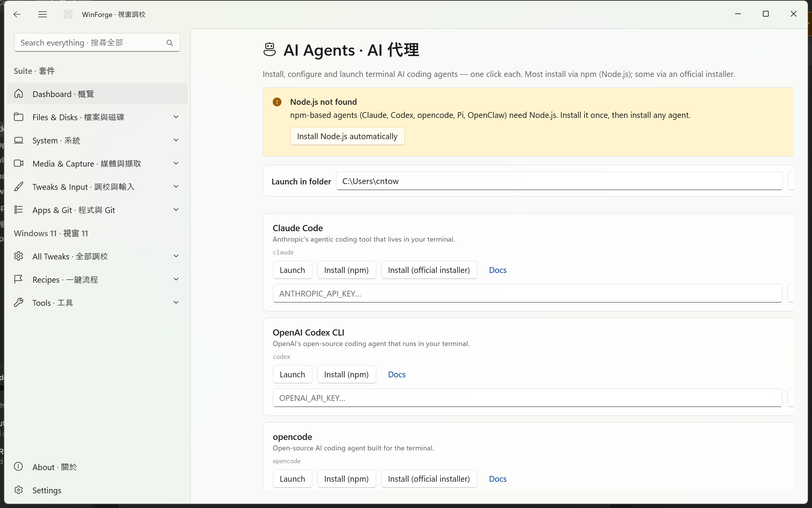Click the Media & Capture camera icon
812x508 pixels.
pos(19,164)
